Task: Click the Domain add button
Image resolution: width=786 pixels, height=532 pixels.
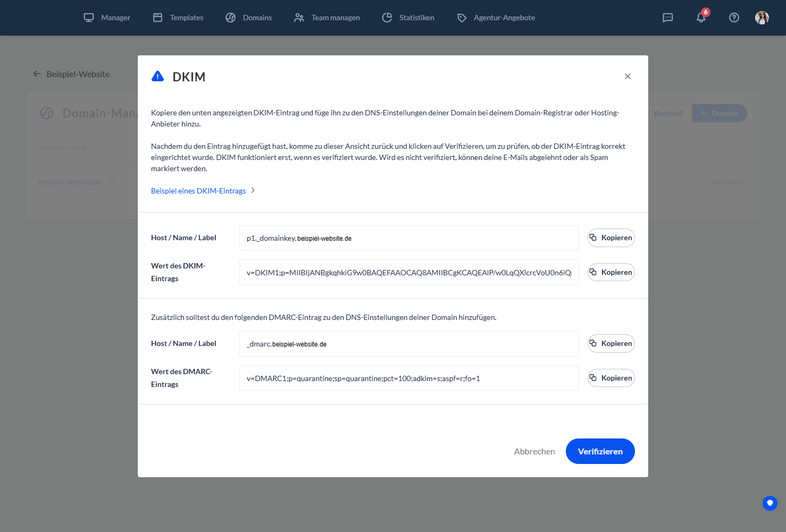Action: 719,113
